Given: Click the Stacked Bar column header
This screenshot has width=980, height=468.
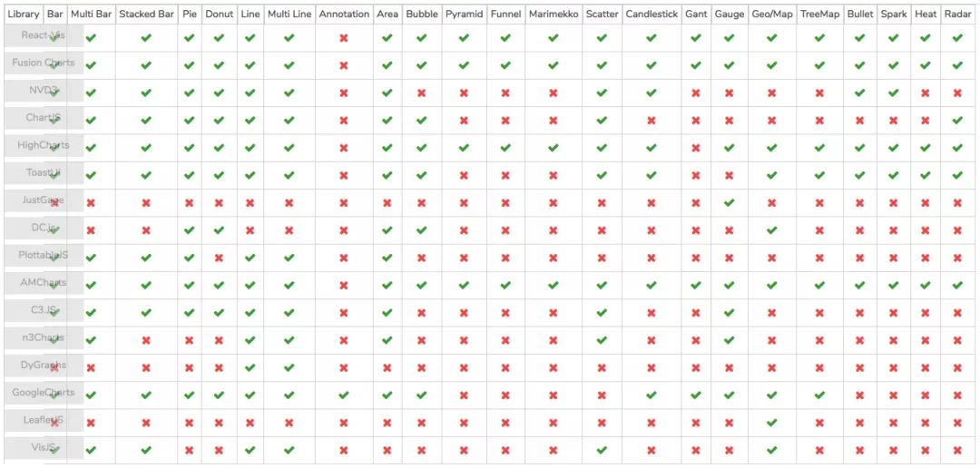Looking at the screenshot, I should 146,15.
